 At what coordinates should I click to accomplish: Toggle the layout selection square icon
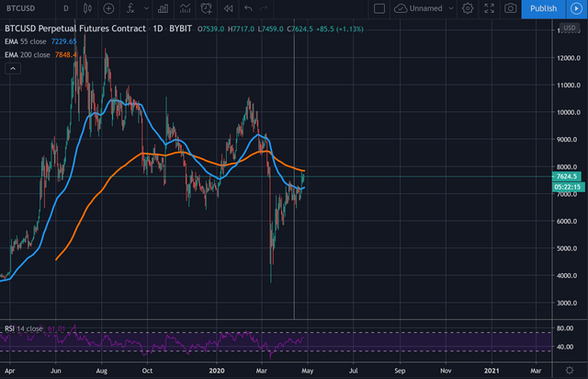(x=379, y=9)
